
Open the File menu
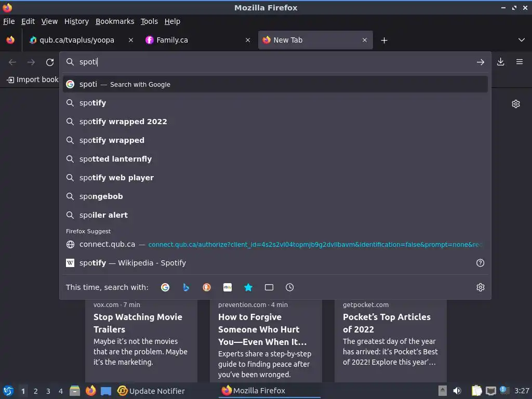pyautogui.click(x=9, y=21)
